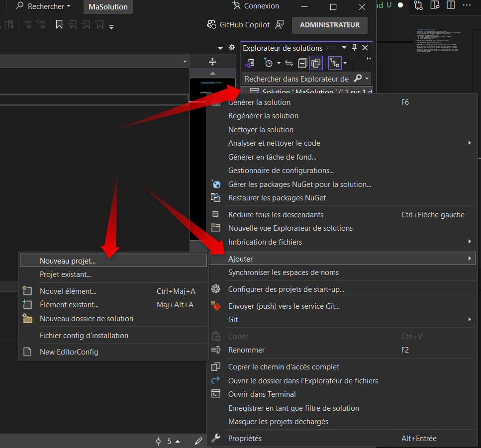Toggle the tree view mode button in Solution Explorer
Screen dimensions: 481x448
pos(335,63)
